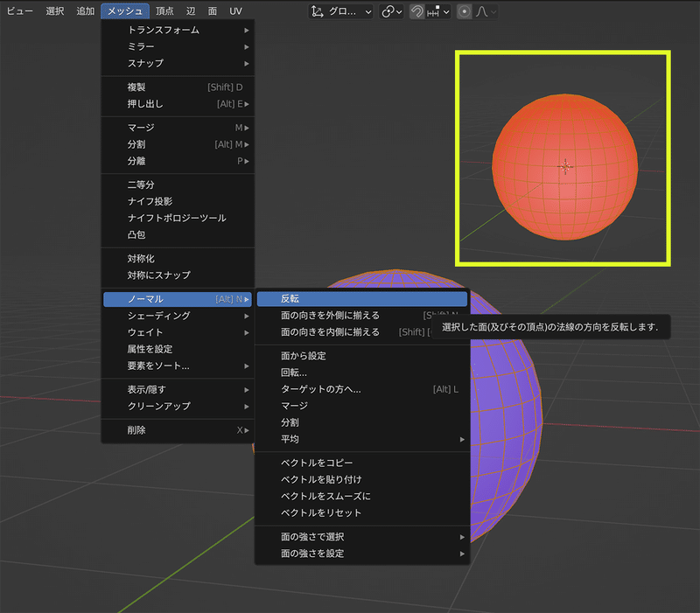Screen dimensions: 700x613
Task: Expand 要素をソート… submenu
Action: (178, 366)
